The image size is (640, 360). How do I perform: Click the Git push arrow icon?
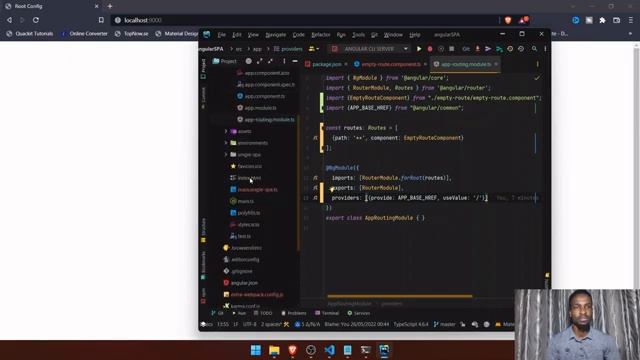[x=488, y=49]
